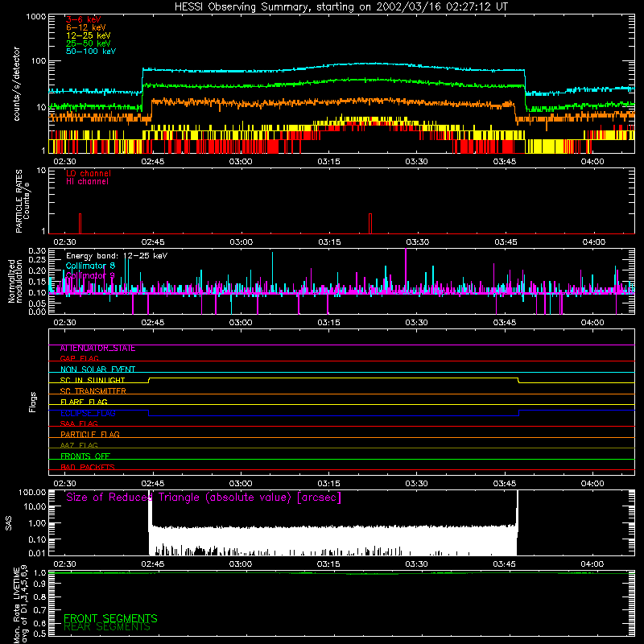Click the BAD_PACKETS flag label
This screenshot has width=644, height=644.
(x=88, y=467)
